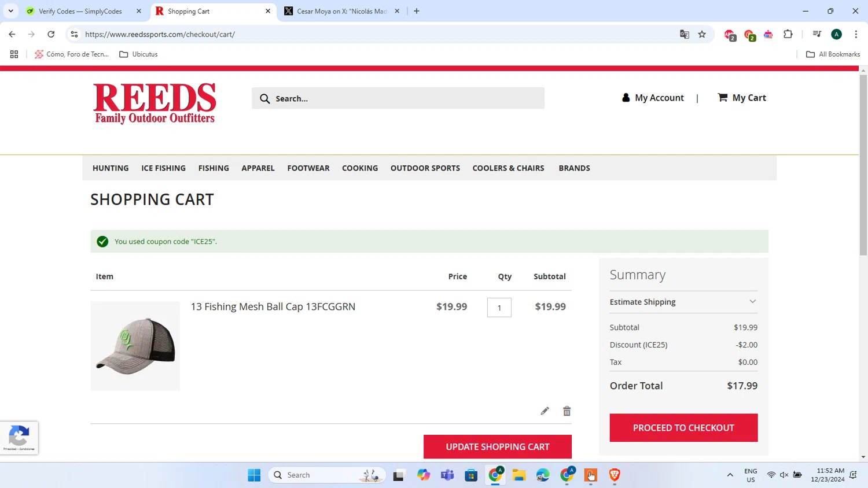
Task: Click PROCEED TO CHECKOUT
Action: click(x=683, y=428)
